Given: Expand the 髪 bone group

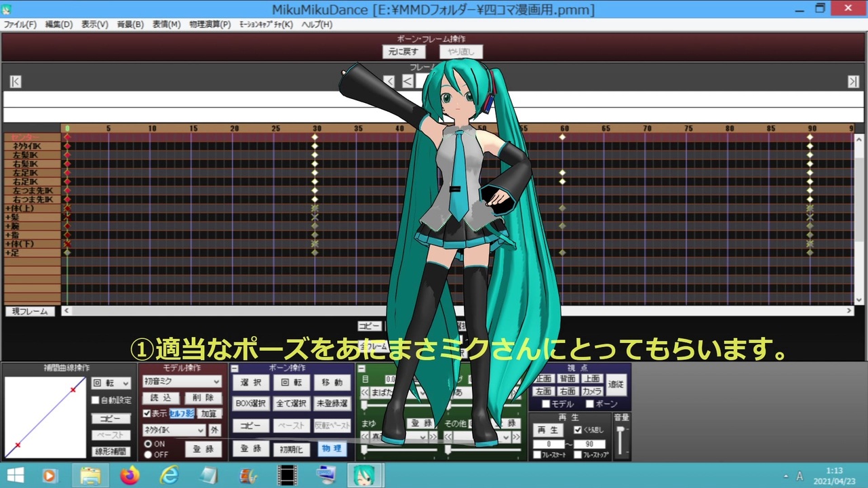Looking at the screenshot, I should pyautogui.click(x=7, y=218).
